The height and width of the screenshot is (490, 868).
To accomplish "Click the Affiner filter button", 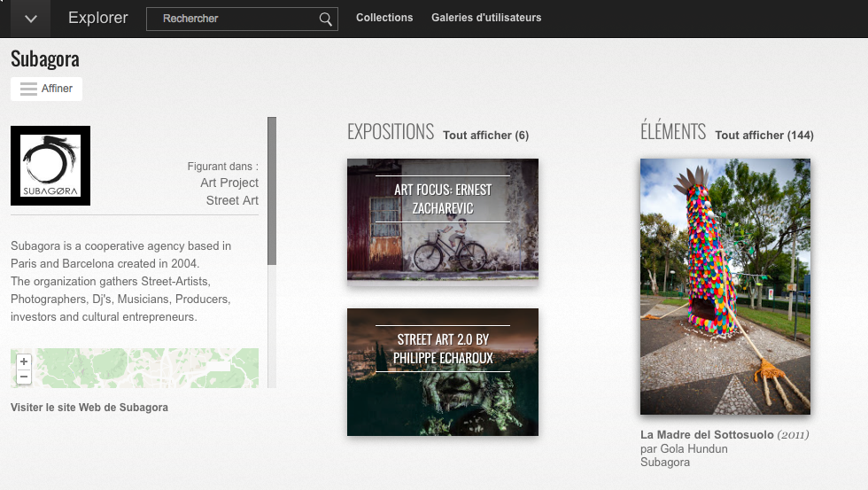I will [x=46, y=89].
